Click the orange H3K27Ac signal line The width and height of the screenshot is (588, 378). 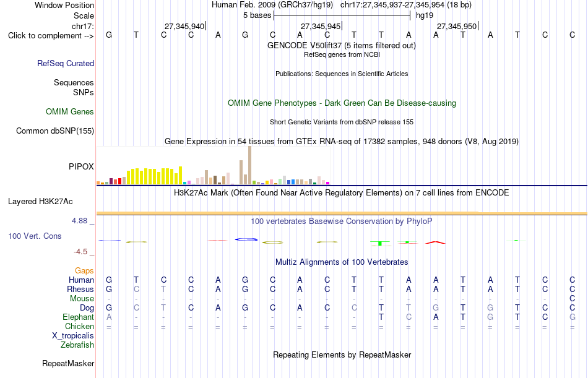pos(342,213)
